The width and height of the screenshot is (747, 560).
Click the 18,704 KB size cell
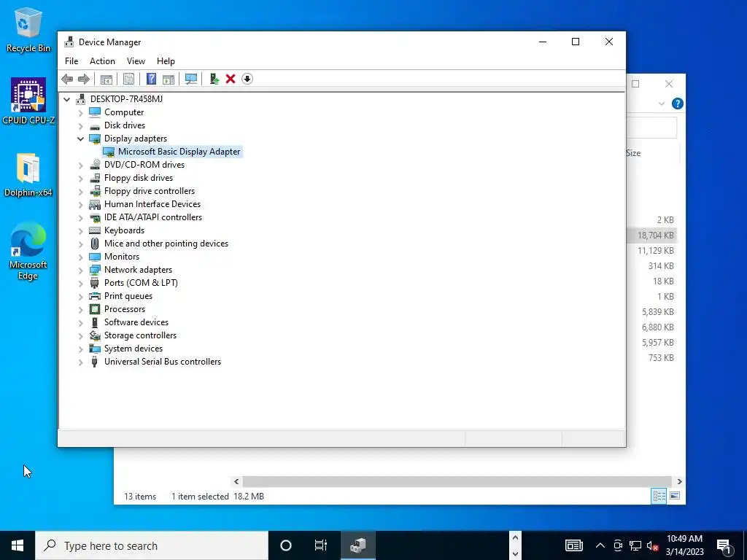pos(656,236)
